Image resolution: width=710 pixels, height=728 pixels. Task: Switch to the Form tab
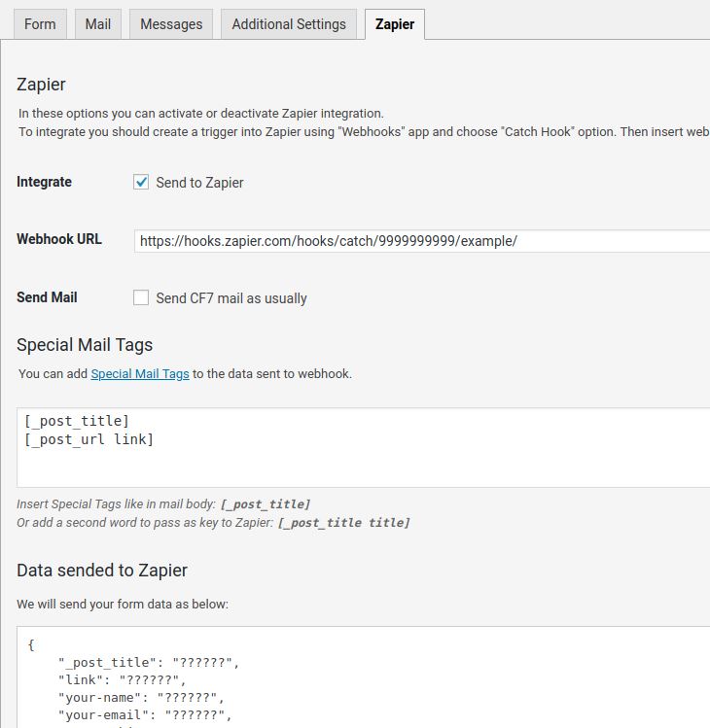(40, 24)
